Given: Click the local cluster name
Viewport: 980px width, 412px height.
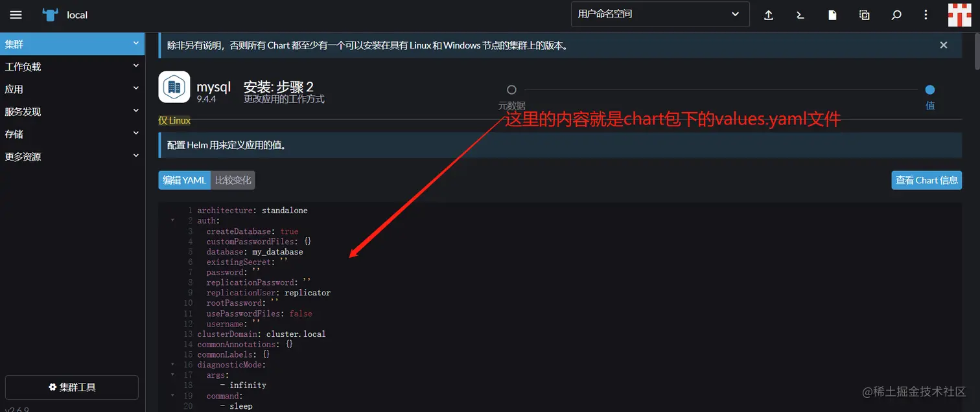Looking at the screenshot, I should pyautogui.click(x=77, y=15).
